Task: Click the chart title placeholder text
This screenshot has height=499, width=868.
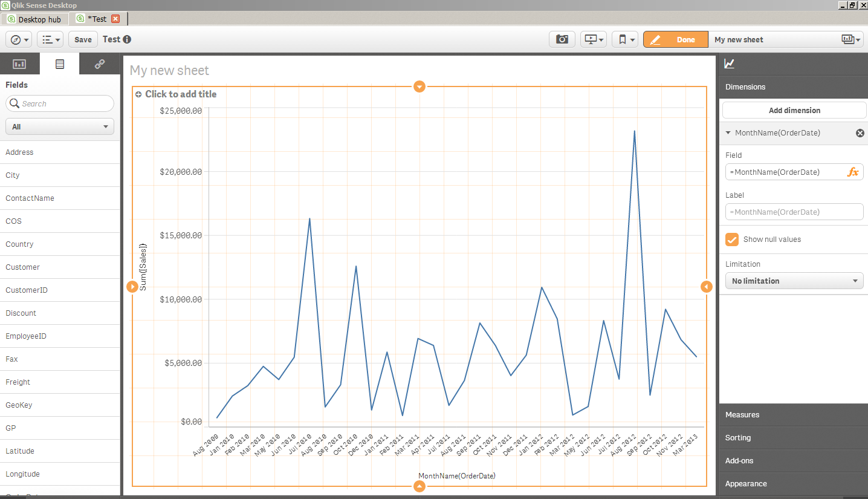Action: [x=181, y=94]
